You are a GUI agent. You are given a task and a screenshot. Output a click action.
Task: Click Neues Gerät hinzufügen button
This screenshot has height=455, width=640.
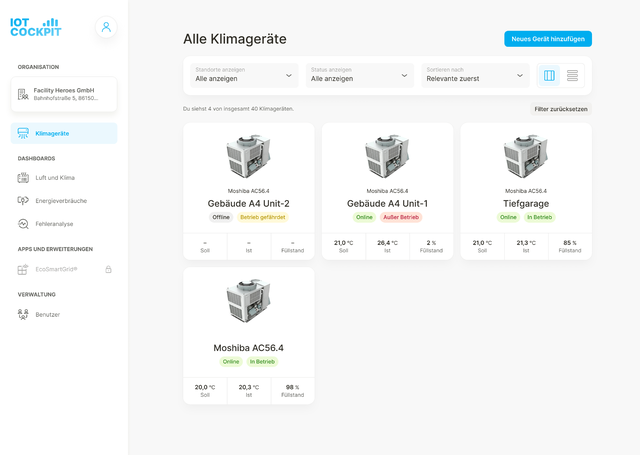pyautogui.click(x=548, y=39)
